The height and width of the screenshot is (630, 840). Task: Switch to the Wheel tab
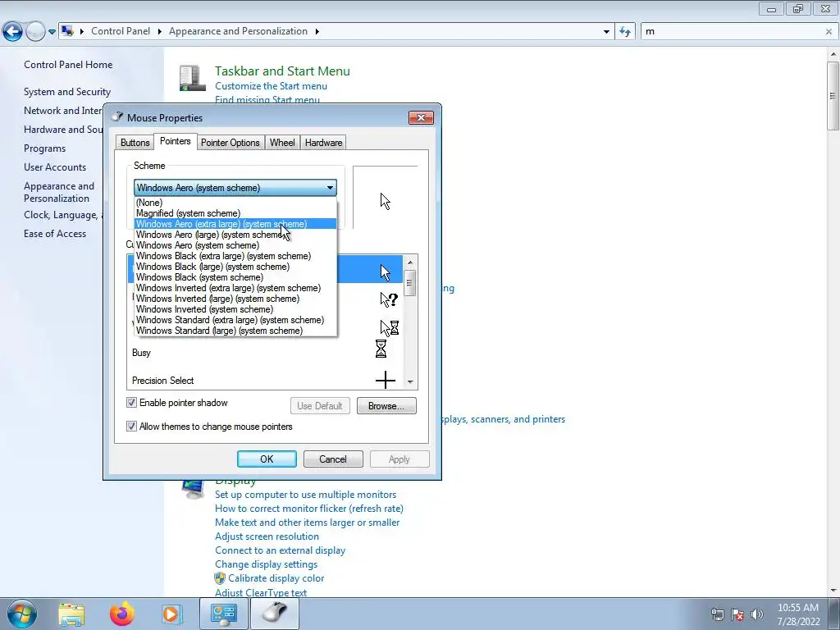point(282,143)
